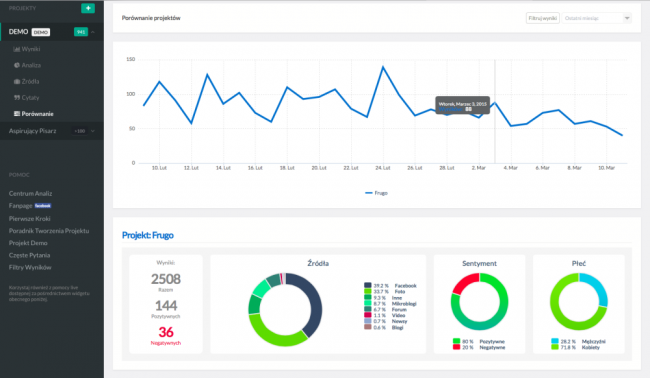The width and height of the screenshot is (650, 378).
Task: Click the +100 badge on Aspirujący Pisarz
Action: (80, 131)
